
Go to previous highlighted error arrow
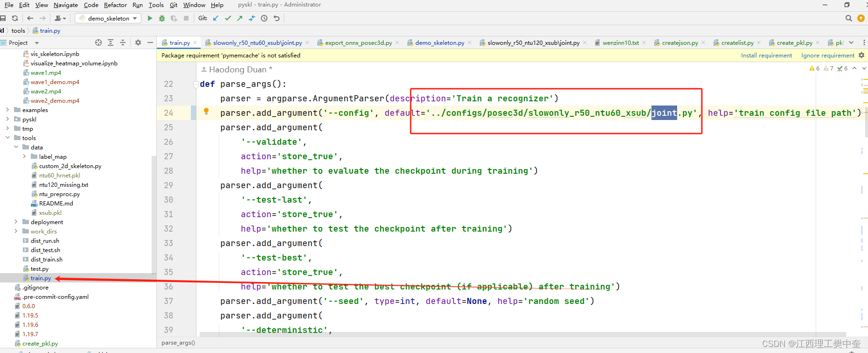point(854,68)
